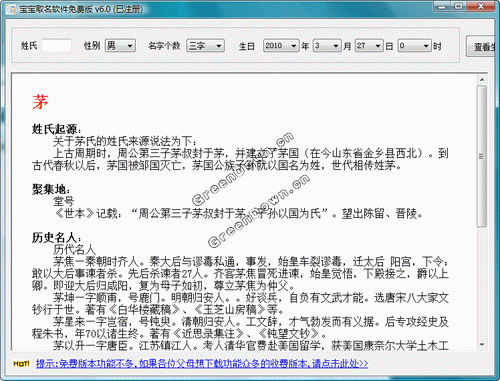Click the 姓氏 label beside the surname field
Image resolution: width=500 pixels, height=381 pixels.
pos(29,46)
